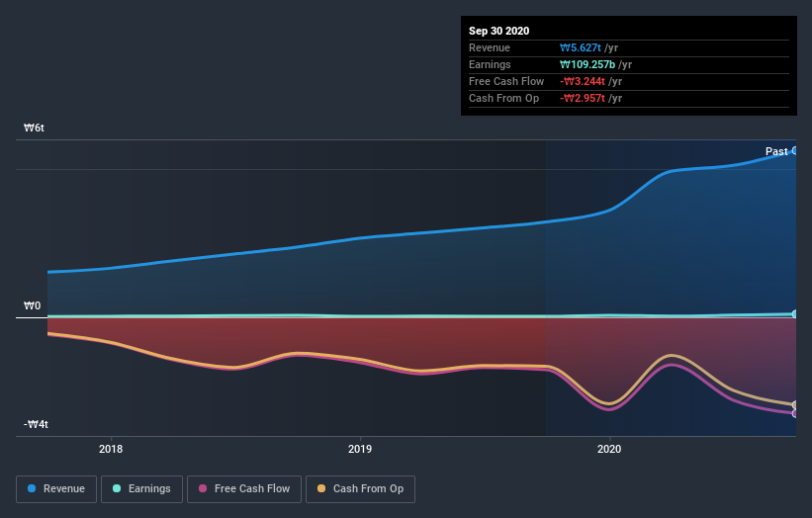Click the Cash From Op end-point marker

pos(795,404)
